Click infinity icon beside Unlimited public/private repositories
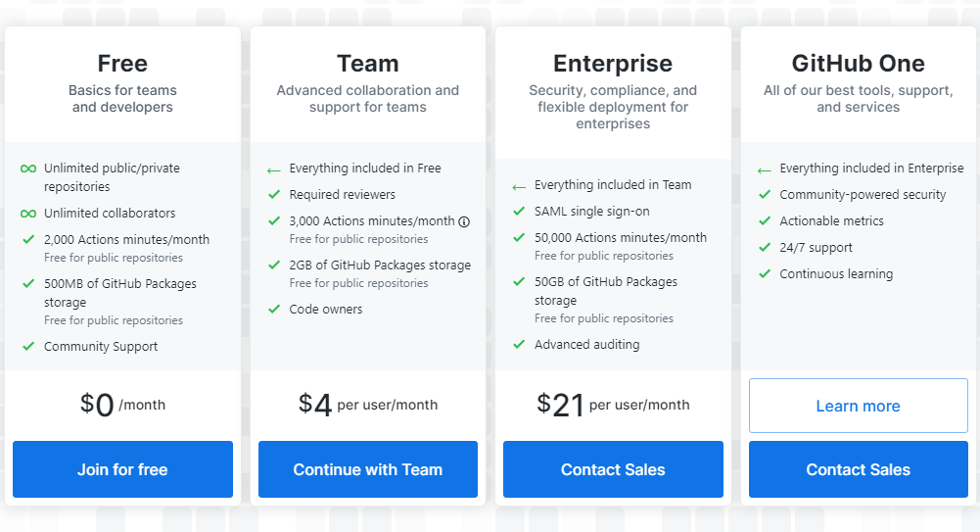This screenshot has height=532, width=980. [28, 169]
